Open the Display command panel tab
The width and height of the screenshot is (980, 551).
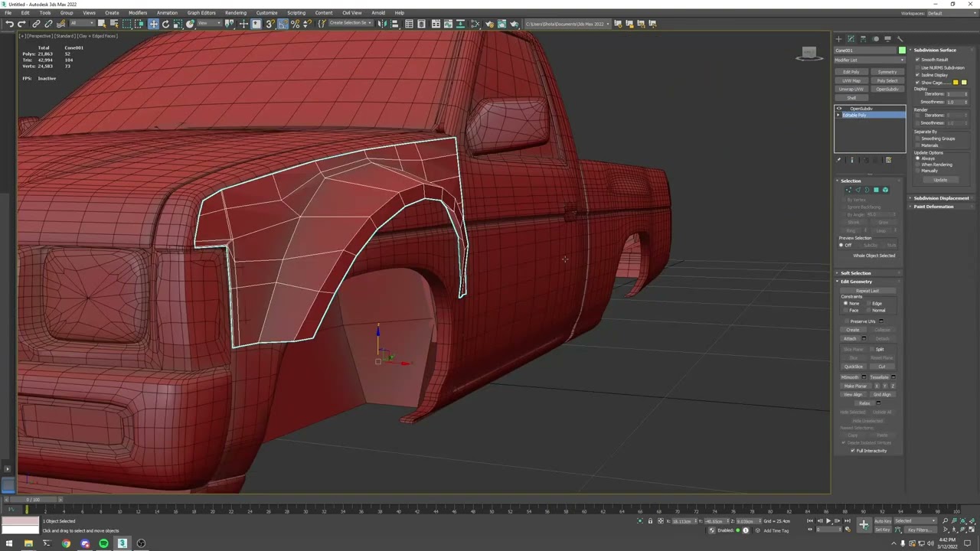pyautogui.click(x=887, y=39)
